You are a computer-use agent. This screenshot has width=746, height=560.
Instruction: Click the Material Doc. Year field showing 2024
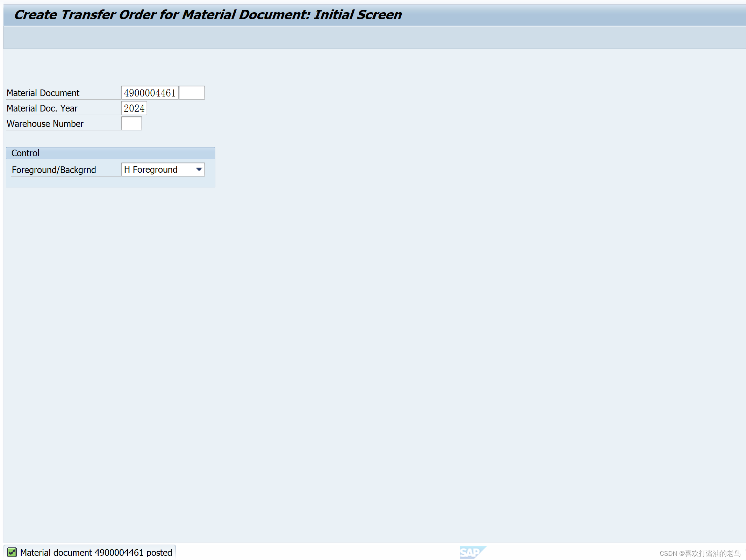[134, 108]
